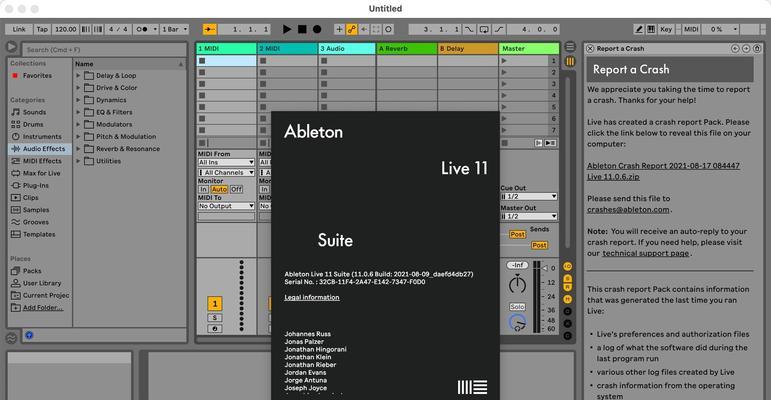
Task: Toggle the Loop switch
Action: [x=484, y=30]
